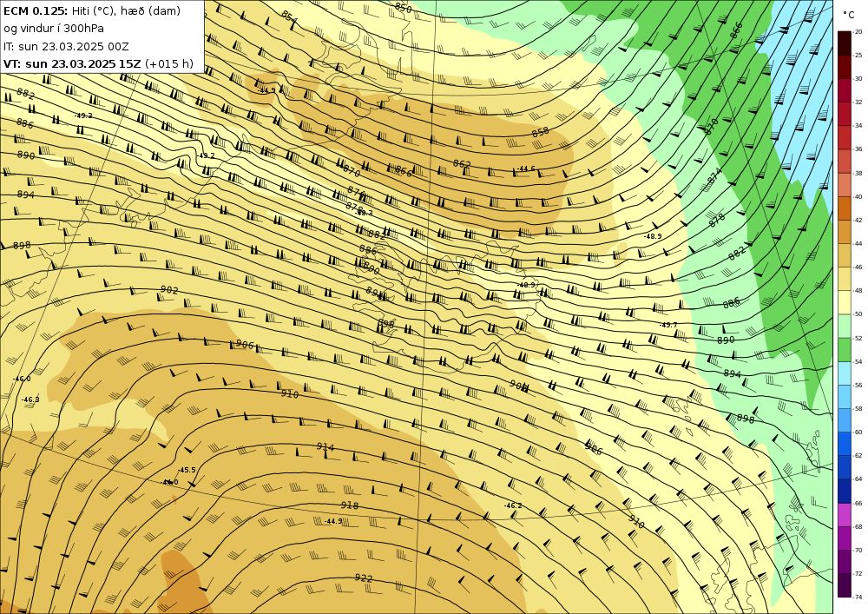Pick the green swatch between -52 and -54
Viewport: 868px width, 614px height.
[845, 350]
